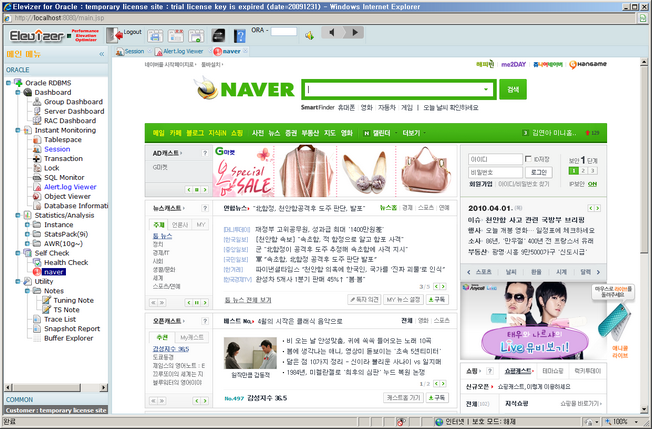Select Buffer Explorer in the tree
This screenshot has width=652, height=429.
(68, 338)
